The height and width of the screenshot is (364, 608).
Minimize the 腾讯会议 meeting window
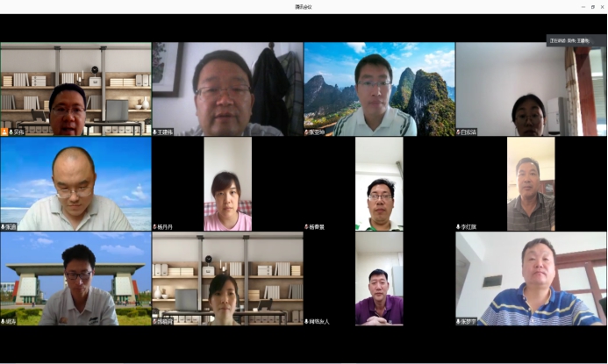(582, 6)
